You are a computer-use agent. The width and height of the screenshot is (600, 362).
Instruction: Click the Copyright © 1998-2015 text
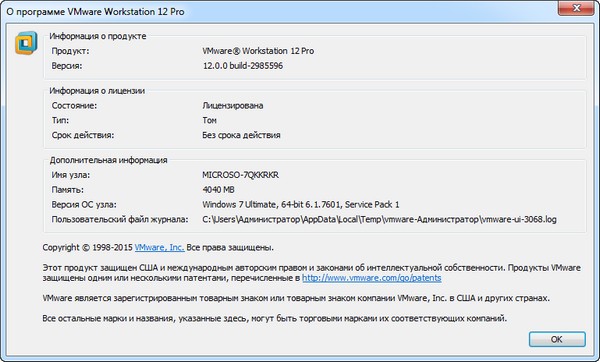point(87,248)
